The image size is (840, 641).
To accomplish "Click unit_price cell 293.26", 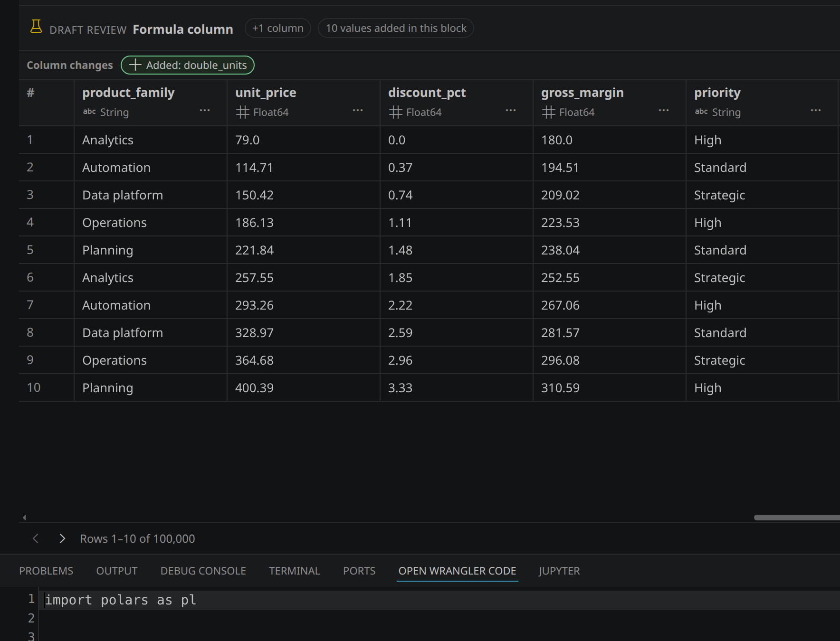I will pyautogui.click(x=304, y=305).
